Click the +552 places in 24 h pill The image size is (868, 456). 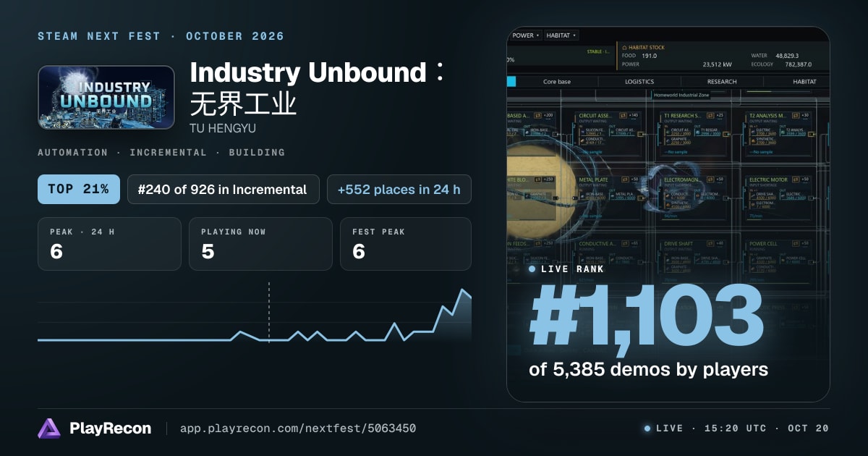tap(399, 190)
